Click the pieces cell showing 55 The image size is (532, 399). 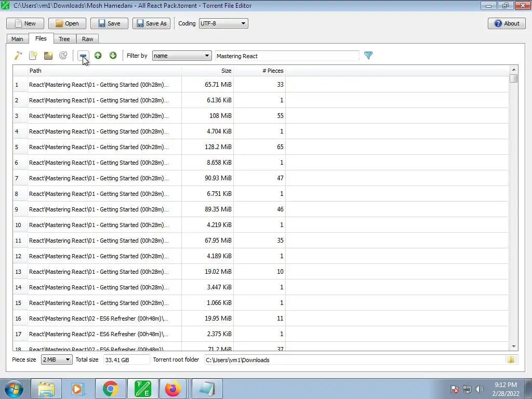[260, 116]
